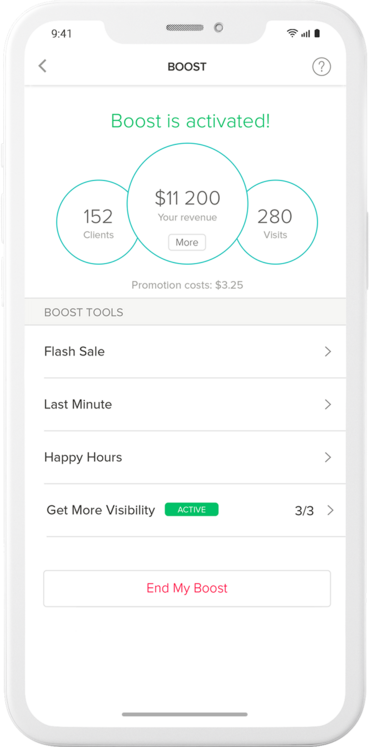Viewport: 370px width, 747px height.
Task: Tap the $11 200 revenue circle
Action: [187, 203]
